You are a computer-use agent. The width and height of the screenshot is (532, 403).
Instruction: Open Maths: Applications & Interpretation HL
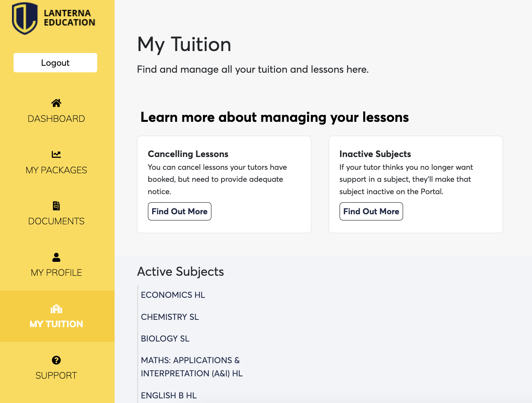191,367
